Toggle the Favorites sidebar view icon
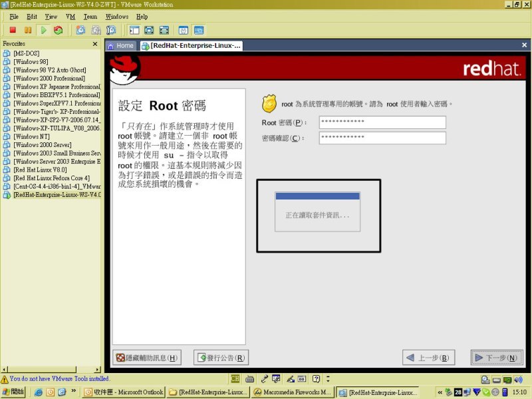This screenshot has width=532, height=399. coord(134,30)
